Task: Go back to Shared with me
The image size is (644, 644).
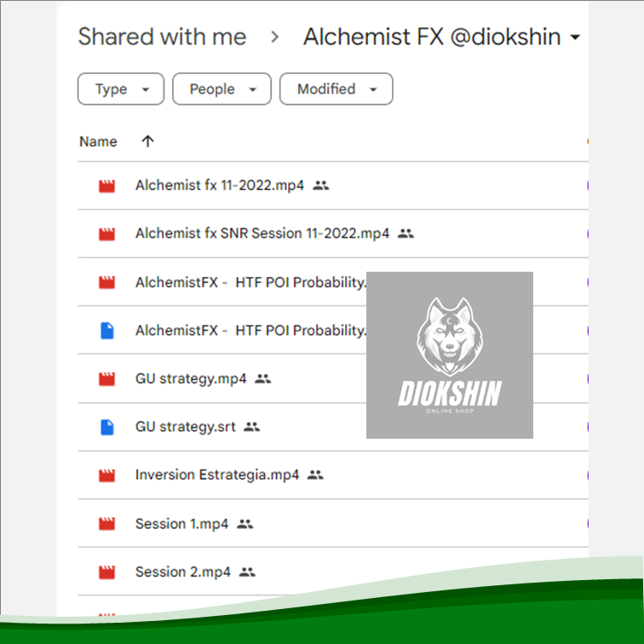Action: (x=162, y=37)
